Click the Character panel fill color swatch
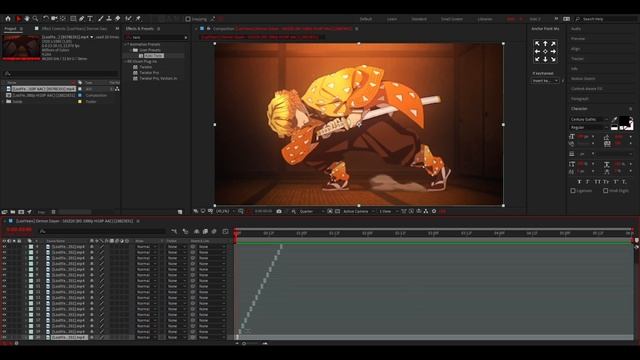This screenshot has width=640, height=360. [624, 121]
